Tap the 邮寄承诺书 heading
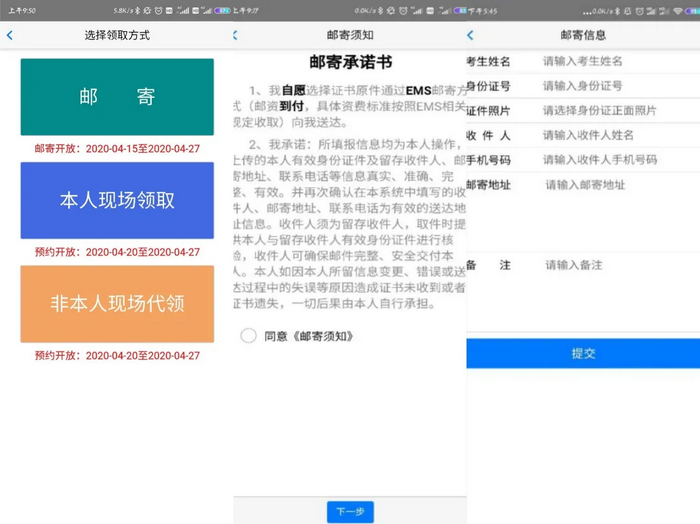700x524 pixels. tap(349, 62)
